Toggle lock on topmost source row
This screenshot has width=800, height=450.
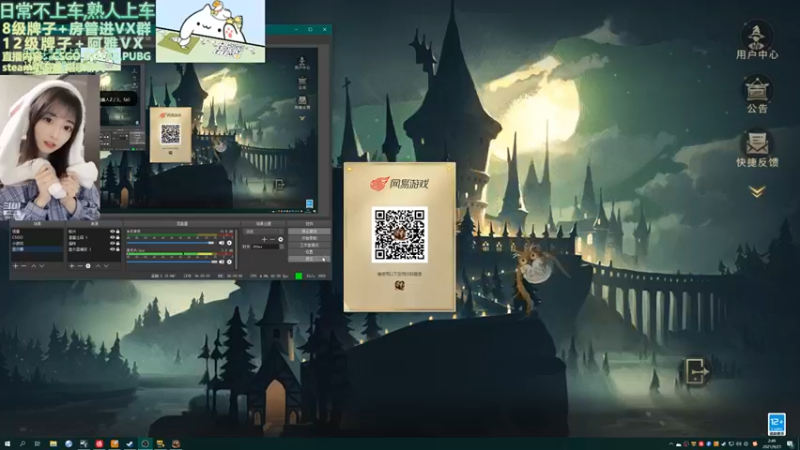(118, 232)
